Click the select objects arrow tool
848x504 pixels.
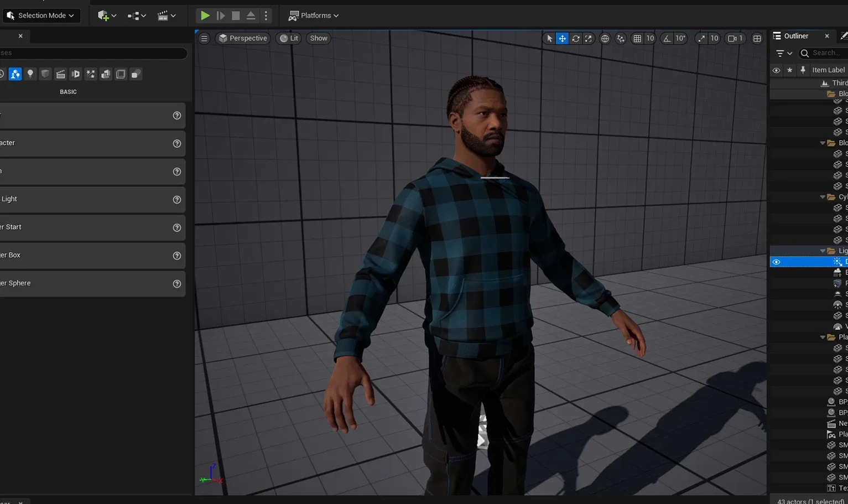[x=549, y=38]
